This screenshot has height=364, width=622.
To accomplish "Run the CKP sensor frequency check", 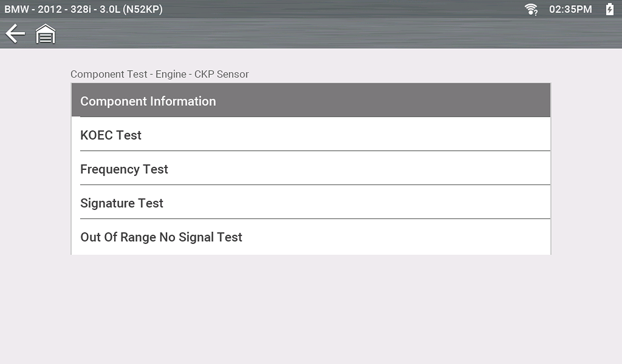I will click(311, 169).
